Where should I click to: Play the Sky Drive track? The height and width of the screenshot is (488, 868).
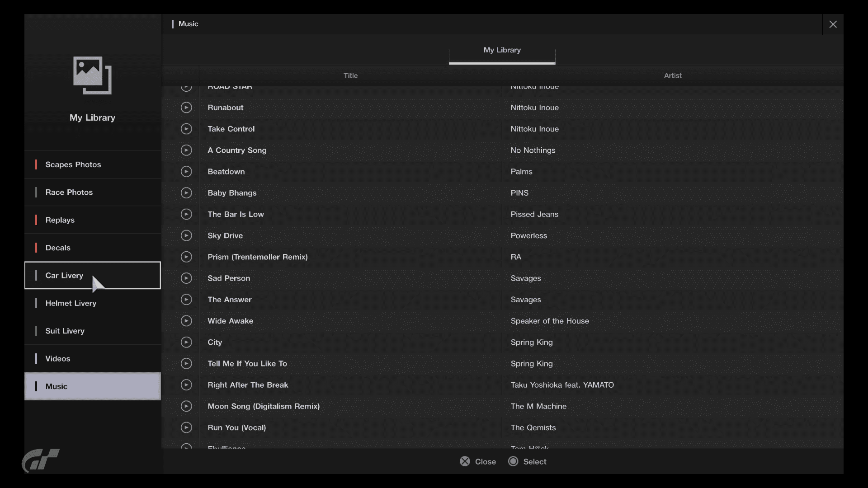coord(186,235)
